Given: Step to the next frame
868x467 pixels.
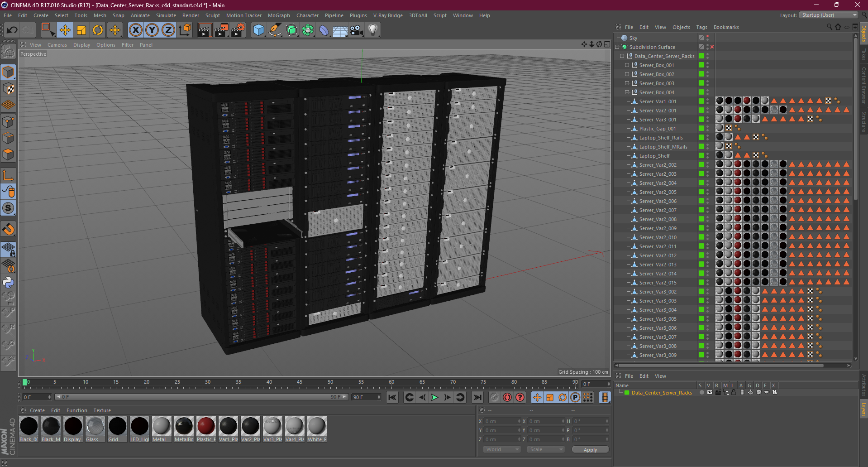Looking at the screenshot, I should [x=447, y=397].
